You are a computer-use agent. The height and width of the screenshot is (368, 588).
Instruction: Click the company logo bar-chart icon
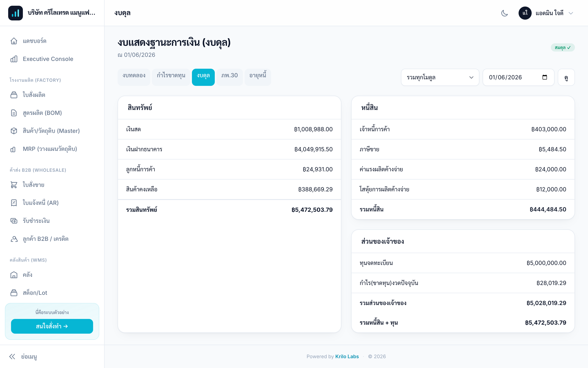tap(15, 13)
